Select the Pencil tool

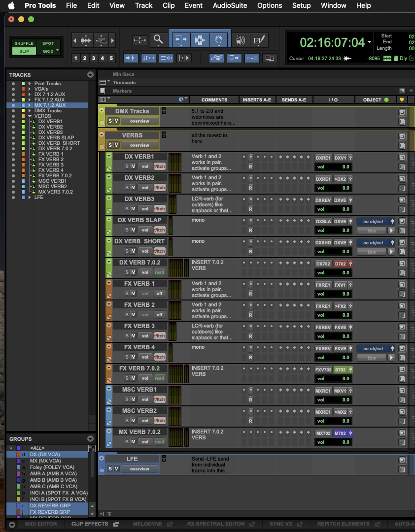259,40
